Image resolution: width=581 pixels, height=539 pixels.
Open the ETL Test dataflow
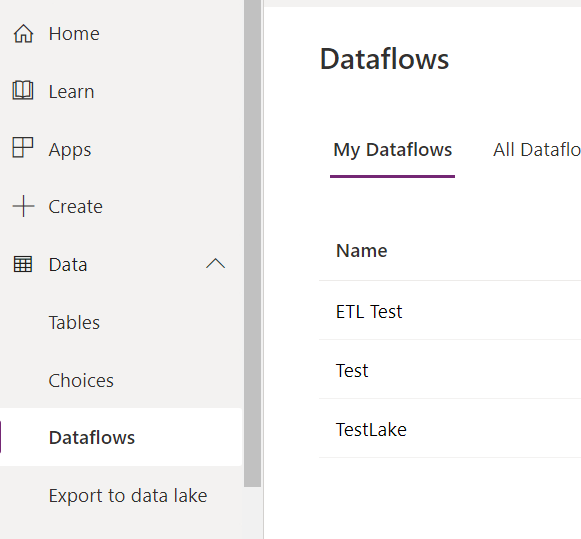tap(369, 312)
